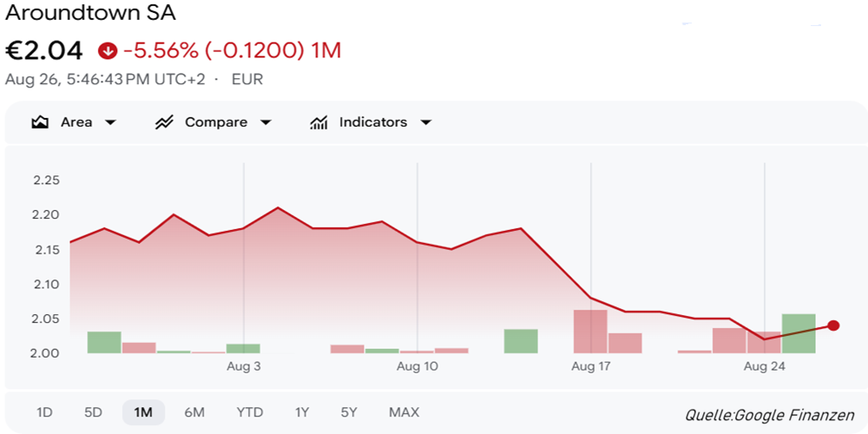The width and height of the screenshot is (868, 434).
Task: Click the €2.04 price value
Action: point(43,51)
